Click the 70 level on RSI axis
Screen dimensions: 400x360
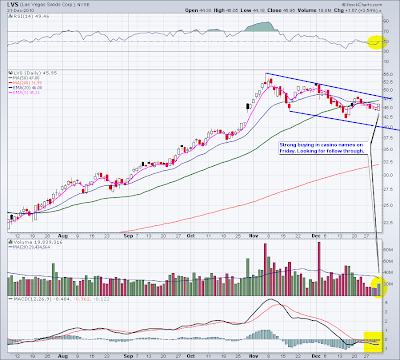[386, 31]
